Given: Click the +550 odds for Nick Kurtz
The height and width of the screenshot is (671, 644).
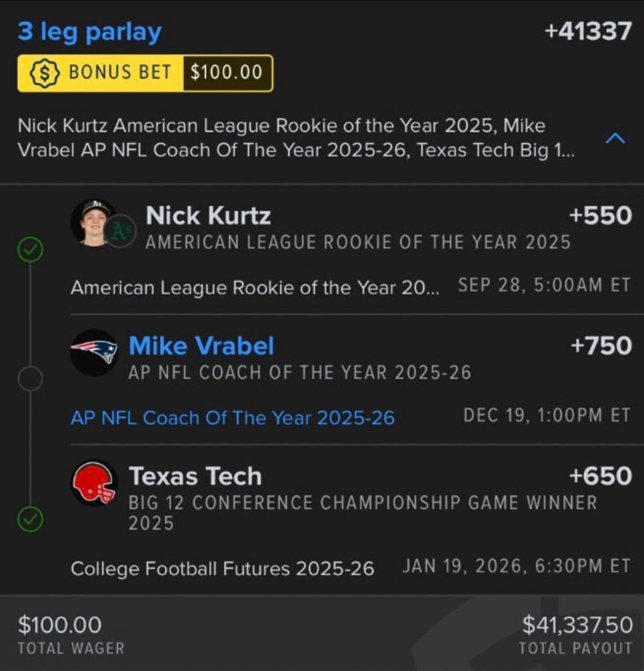Looking at the screenshot, I should 600,215.
